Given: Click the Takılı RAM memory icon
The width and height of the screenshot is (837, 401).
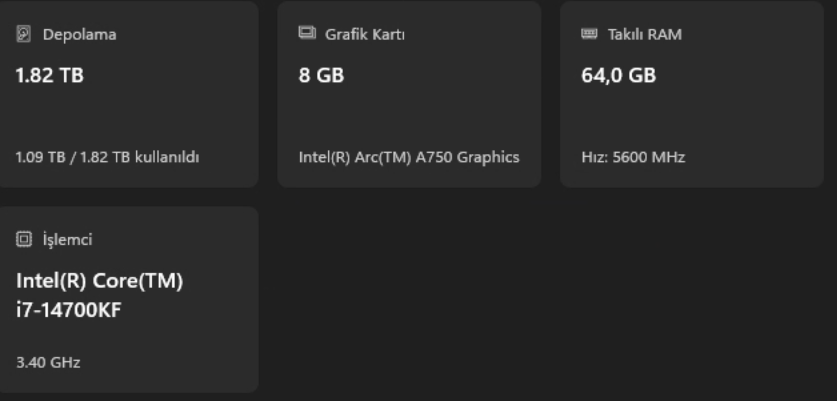Looking at the screenshot, I should coord(589,34).
